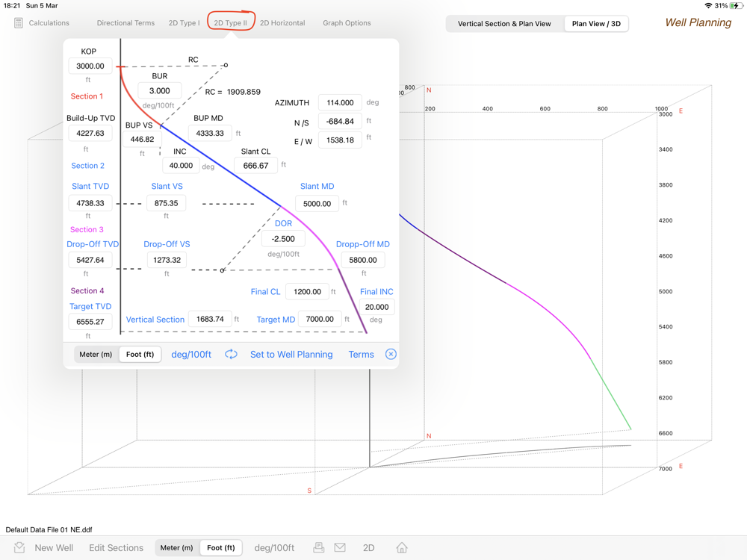Edit Slant TVD field 4738.33
The height and width of the screenshot is (560, 747).
(90, 203)
